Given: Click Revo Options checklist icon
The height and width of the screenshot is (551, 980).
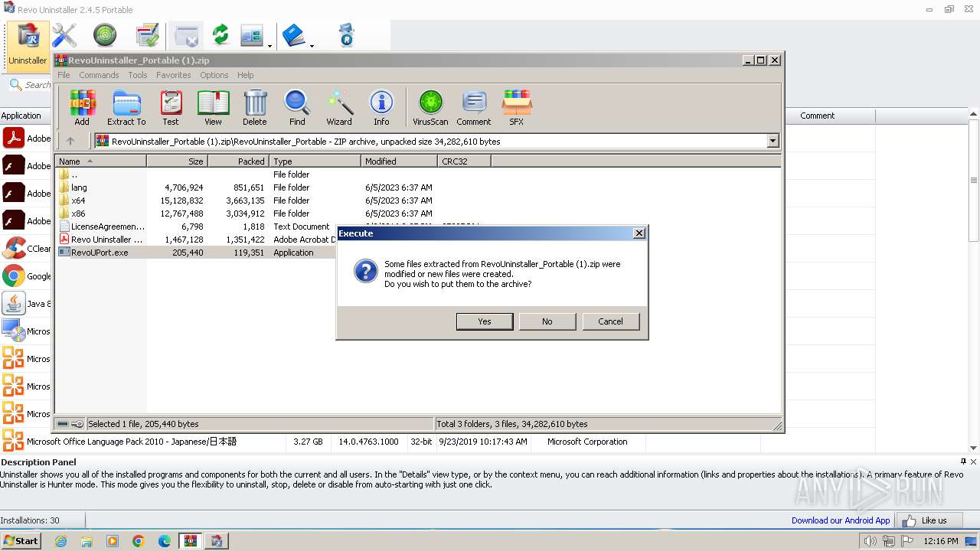Looking at the screenshot, I should (x=147, y=35).
